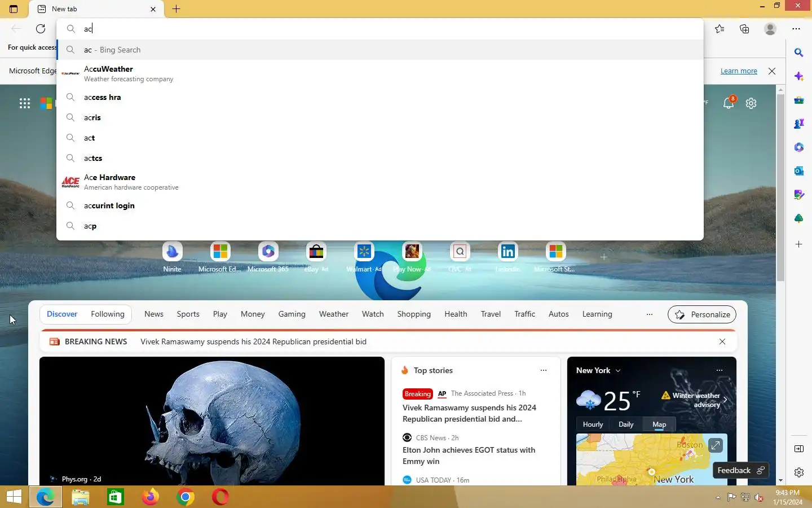Open the Microsoft 365 quick link tile
Viewport: 812px width, 508px height.
coord(268,257)
